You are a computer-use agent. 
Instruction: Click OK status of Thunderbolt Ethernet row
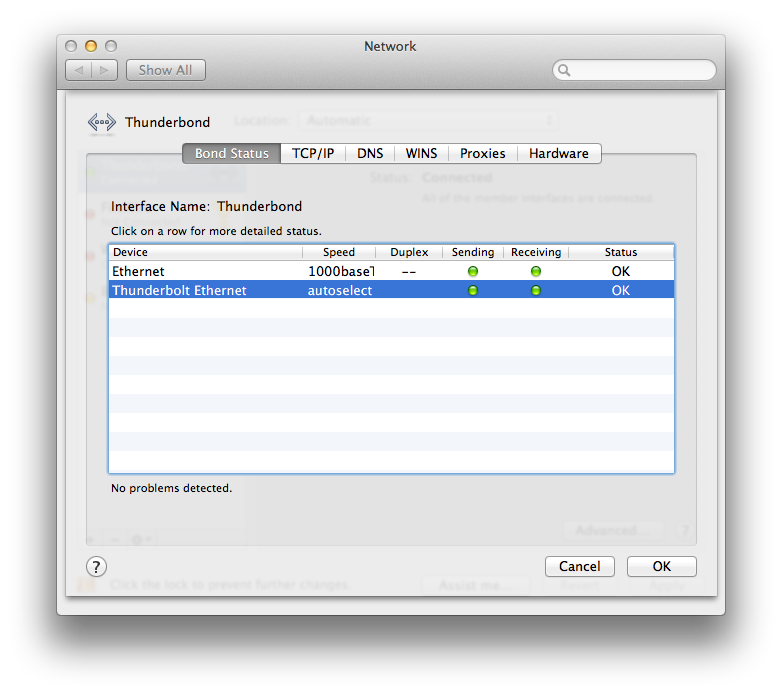[x=621, y=290]
